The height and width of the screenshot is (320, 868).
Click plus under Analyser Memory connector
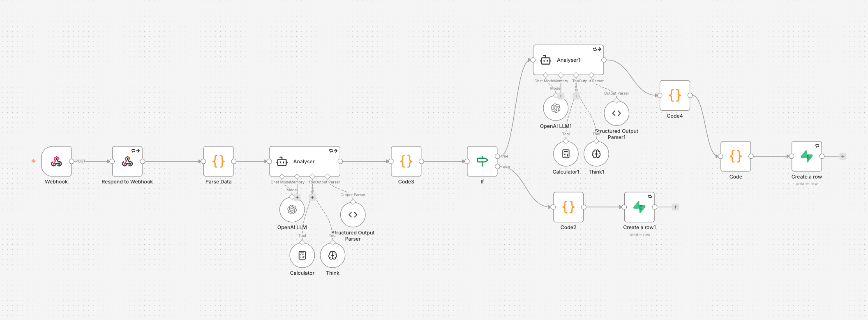click(x=297, y=198)
